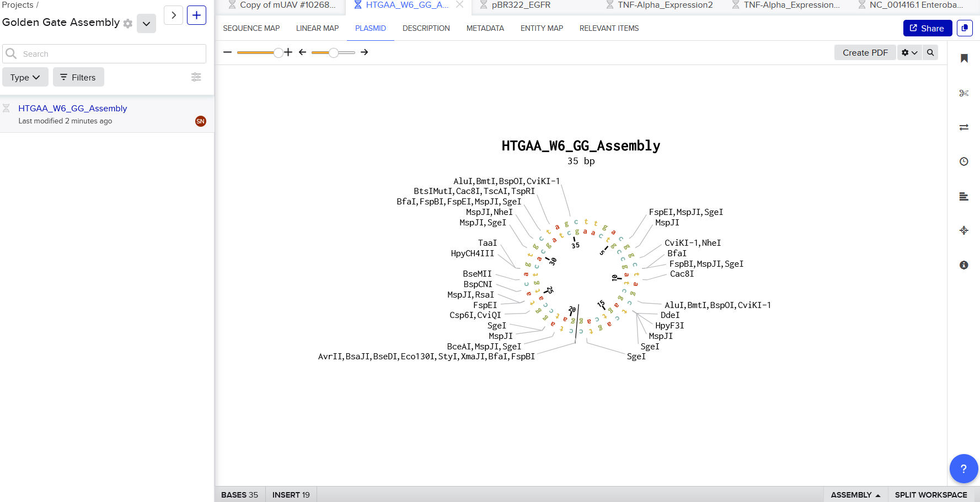Click the DdeI enzyme label
The width and height of the screenshot is (980, 502).
670,315
